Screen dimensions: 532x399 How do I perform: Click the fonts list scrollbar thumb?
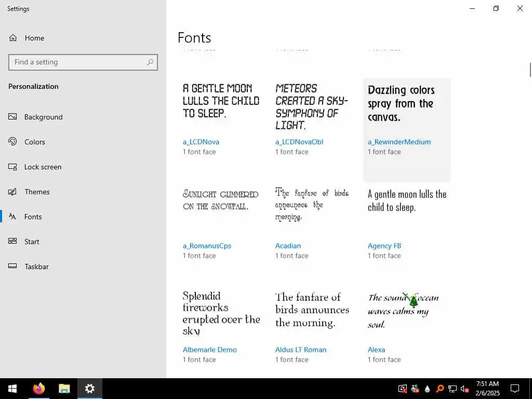[530, 70]
